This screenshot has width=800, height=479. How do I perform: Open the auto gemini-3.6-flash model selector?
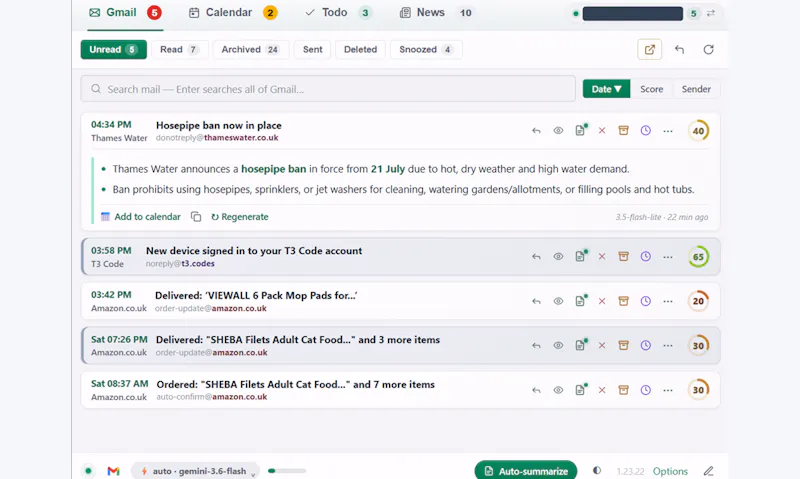pyautogui.click(x=195, y=471)
